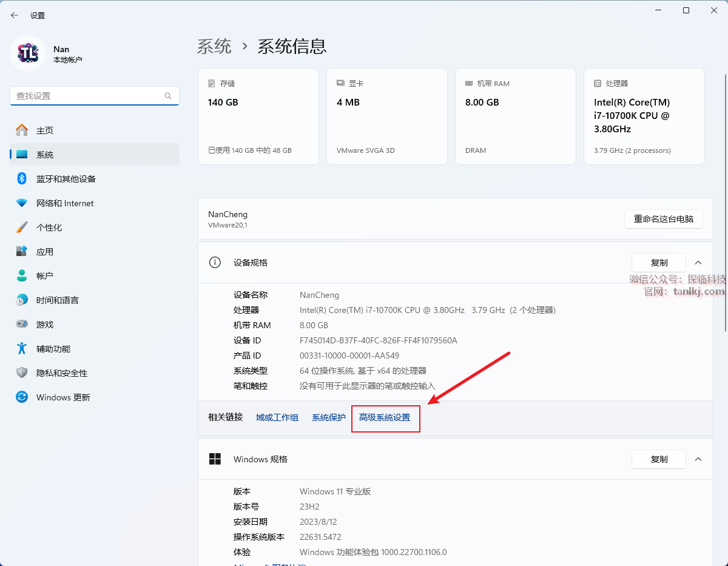The width and height of the screenshot is (728, 566).
Task: Open Bluetooth and other devices (蓝牙和其他设备)
Action: click(x=66, y=179)
